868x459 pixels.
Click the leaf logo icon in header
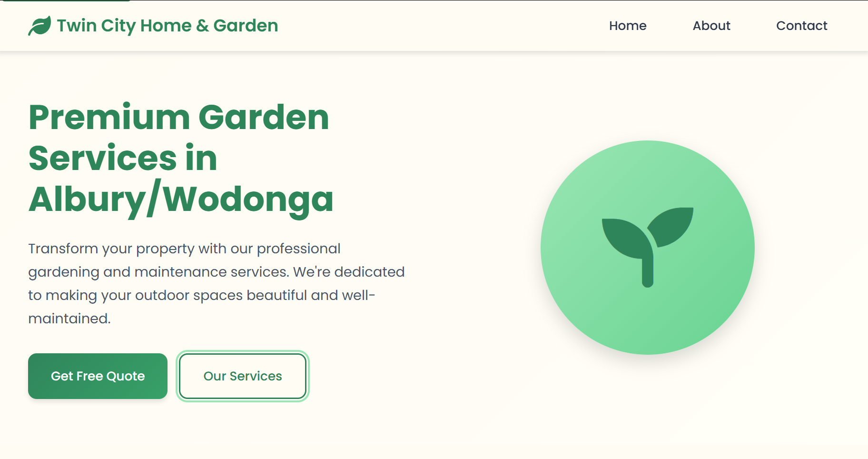pyautogui.click(x=39, y=26)
